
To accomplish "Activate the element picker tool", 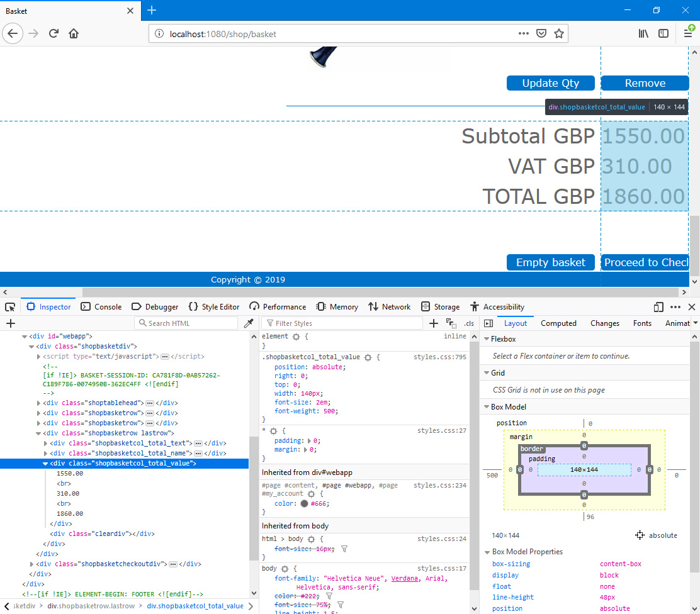I will point(10,307).
